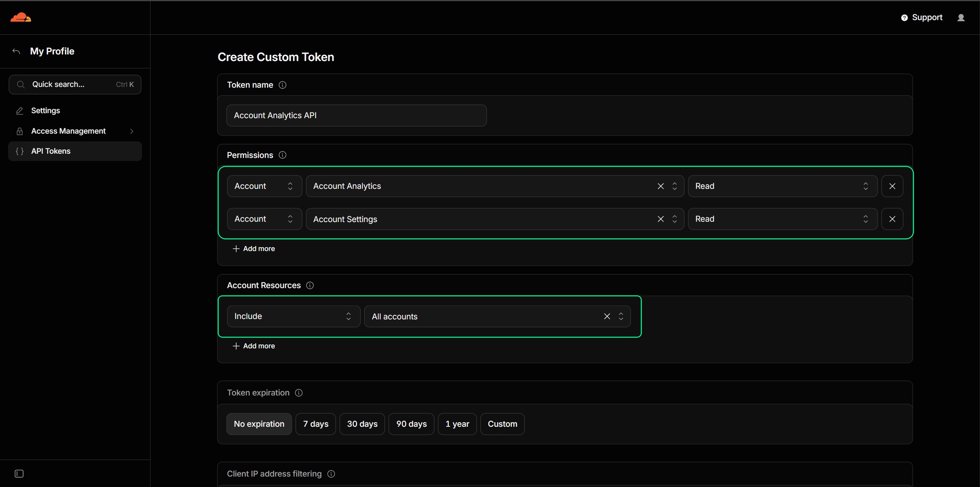Click the Token name input field
The height and width of the screenshot is (487, 980).
pyautogui.click(x=356, y=115)
